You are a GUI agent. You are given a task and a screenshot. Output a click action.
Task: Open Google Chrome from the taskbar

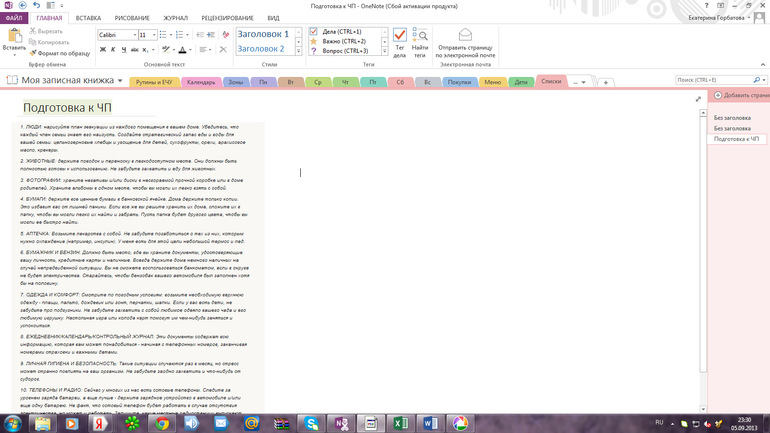[162, 423]
